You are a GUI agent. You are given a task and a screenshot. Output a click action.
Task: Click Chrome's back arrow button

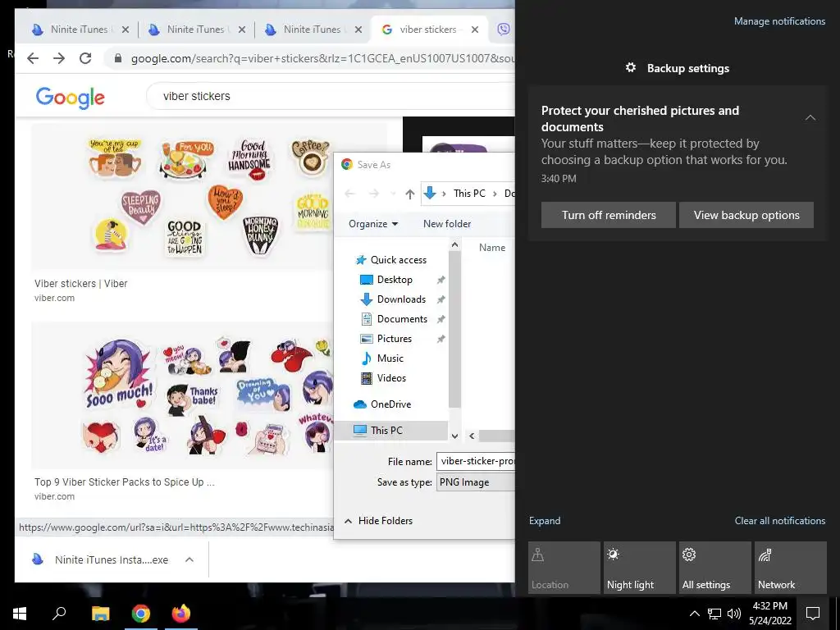coord(33,58)
